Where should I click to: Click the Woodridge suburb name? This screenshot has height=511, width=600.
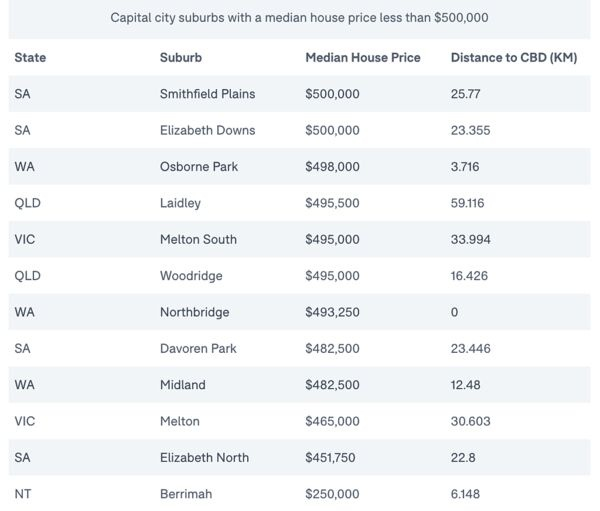pyautogui.click(x=191, y=276)
